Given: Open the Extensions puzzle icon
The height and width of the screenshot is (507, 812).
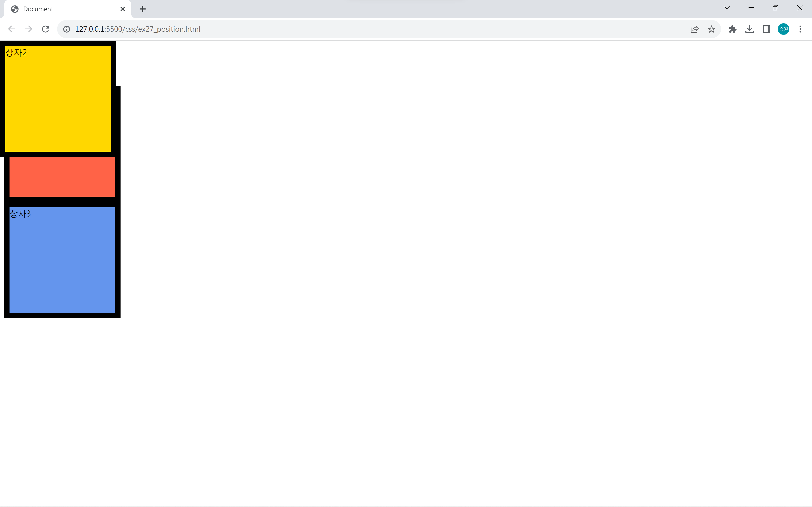Looking at the screenshot, I should point(732,29).
